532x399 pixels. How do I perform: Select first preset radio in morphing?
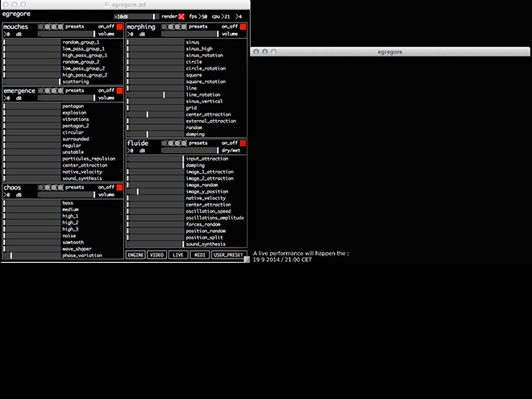(164, 27)
